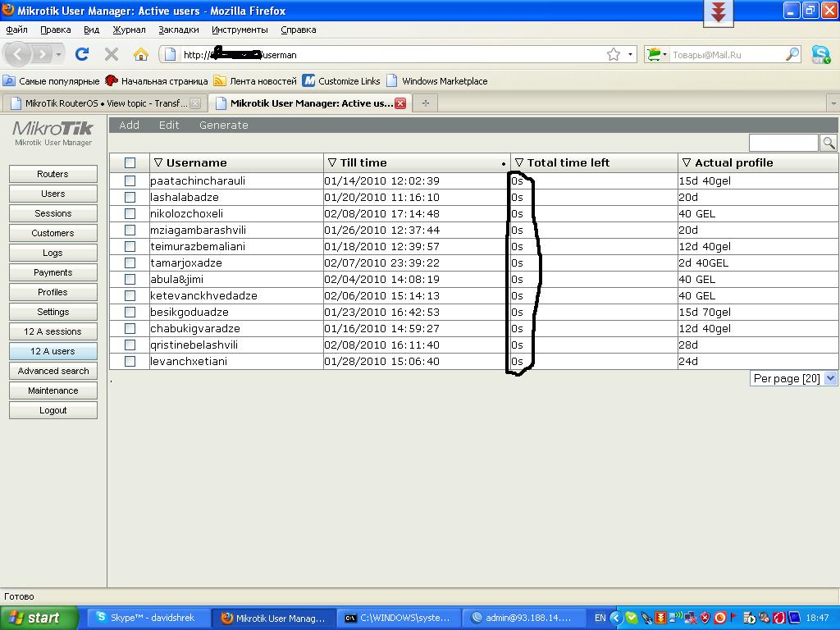
Task: Toggle the select-all checkbox in table header
Action: [x=130, y=163]
